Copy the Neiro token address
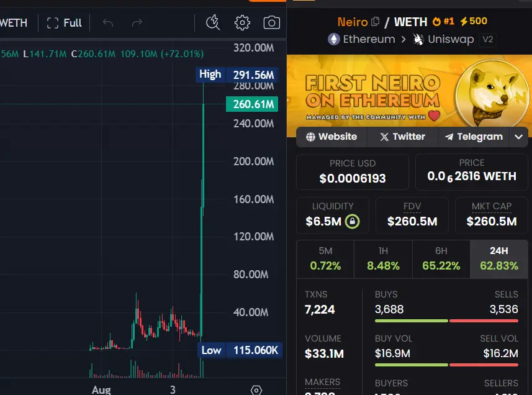 (375, 22)
